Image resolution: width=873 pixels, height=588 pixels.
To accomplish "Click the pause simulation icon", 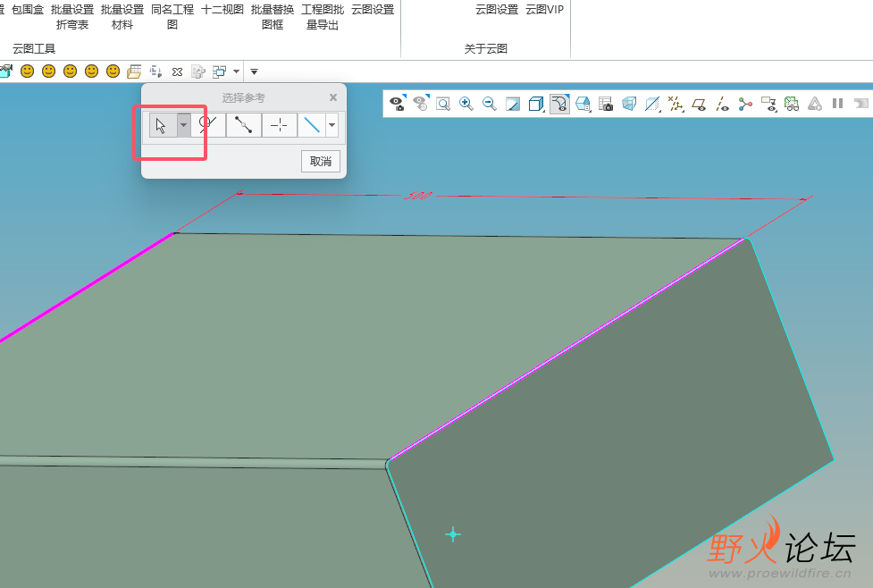I will (x=837, y=104).
